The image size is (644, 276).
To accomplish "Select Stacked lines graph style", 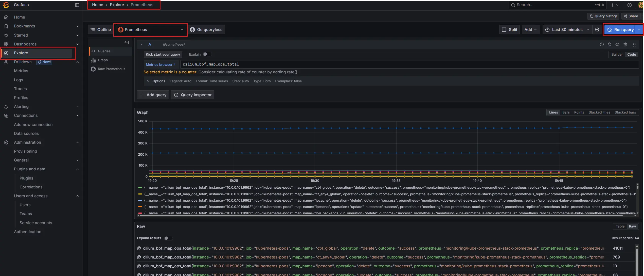I will click(599, 112).
